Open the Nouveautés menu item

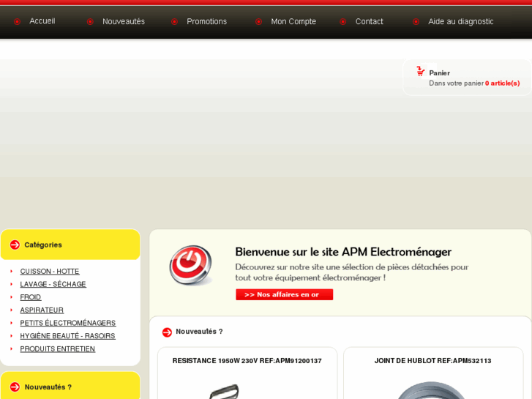[x=124, y=21]
